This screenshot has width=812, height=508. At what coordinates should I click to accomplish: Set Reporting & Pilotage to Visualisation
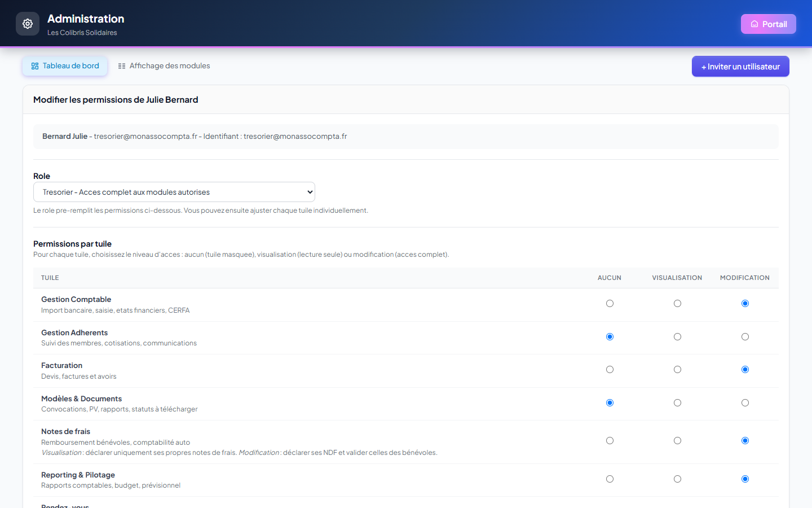click(677, 479)
